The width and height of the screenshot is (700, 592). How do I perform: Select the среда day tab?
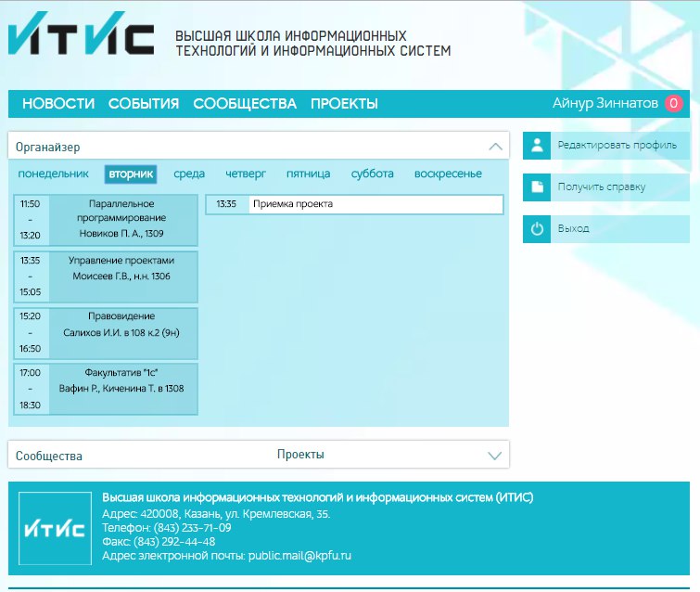click(189, 174)
